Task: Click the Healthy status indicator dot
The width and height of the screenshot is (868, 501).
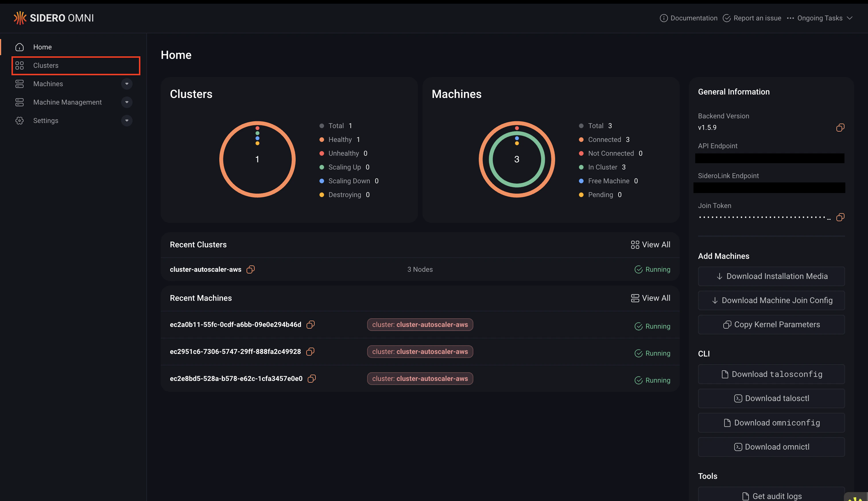Action: [321, 139]
